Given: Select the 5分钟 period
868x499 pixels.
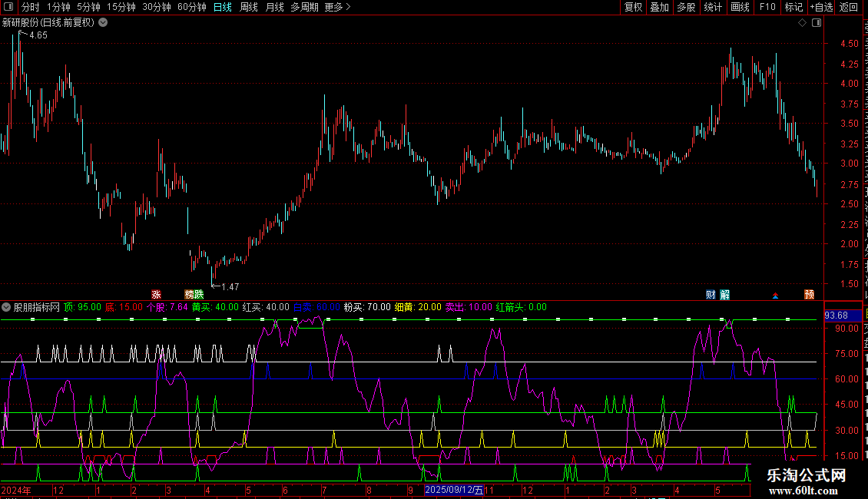Looking at the screenshot, I should pos(88,7).
